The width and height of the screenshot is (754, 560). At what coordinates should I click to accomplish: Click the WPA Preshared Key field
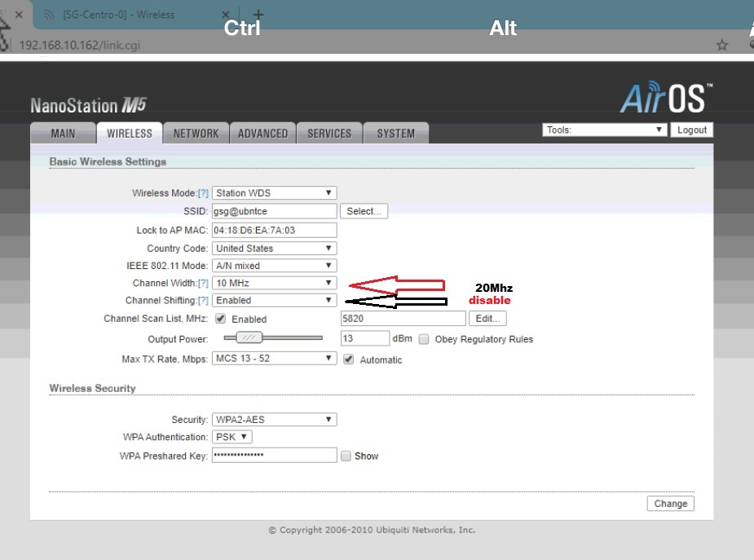point(274,455)
